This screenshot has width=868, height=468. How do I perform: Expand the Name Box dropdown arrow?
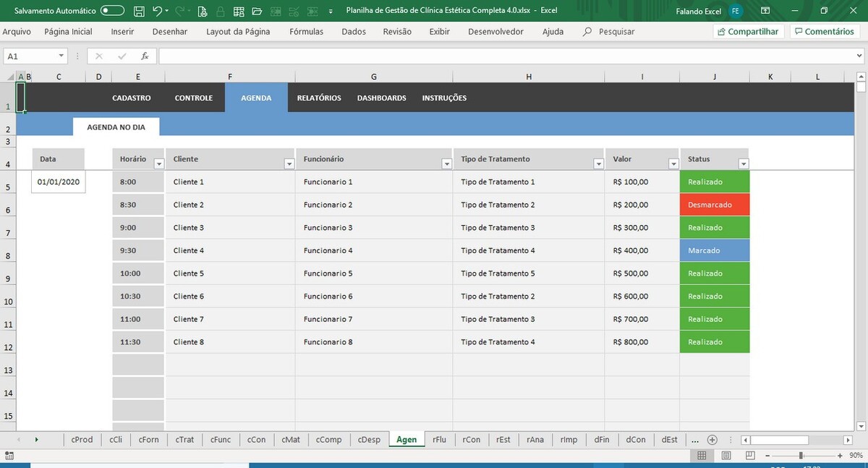click(x=61, y=56)
